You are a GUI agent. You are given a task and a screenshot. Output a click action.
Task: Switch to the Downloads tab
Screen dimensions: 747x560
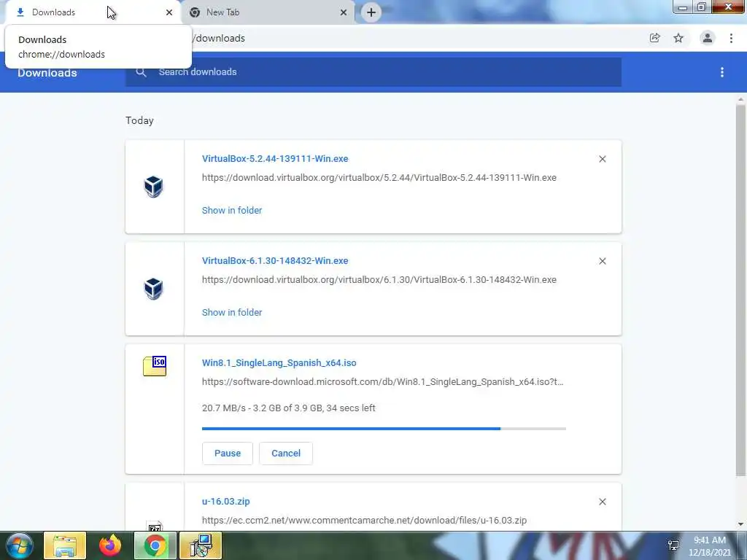(93, 12)
